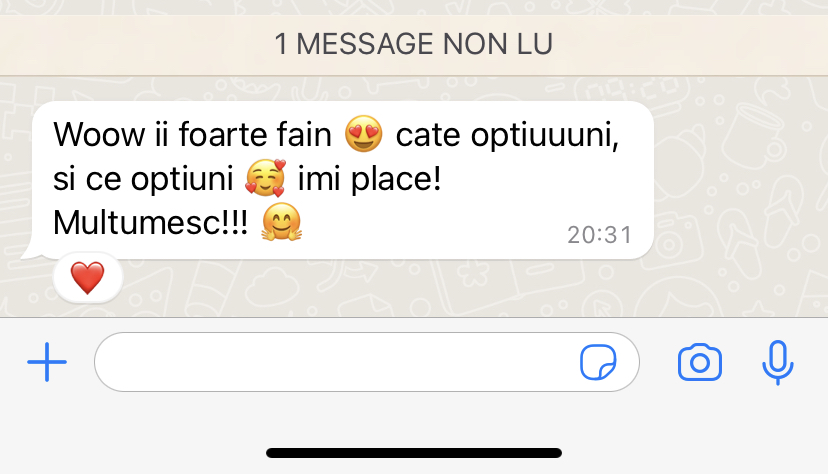Tap the smiling face with hearts emoji
This screenshot has width=828, height=474.
[266, 178]
